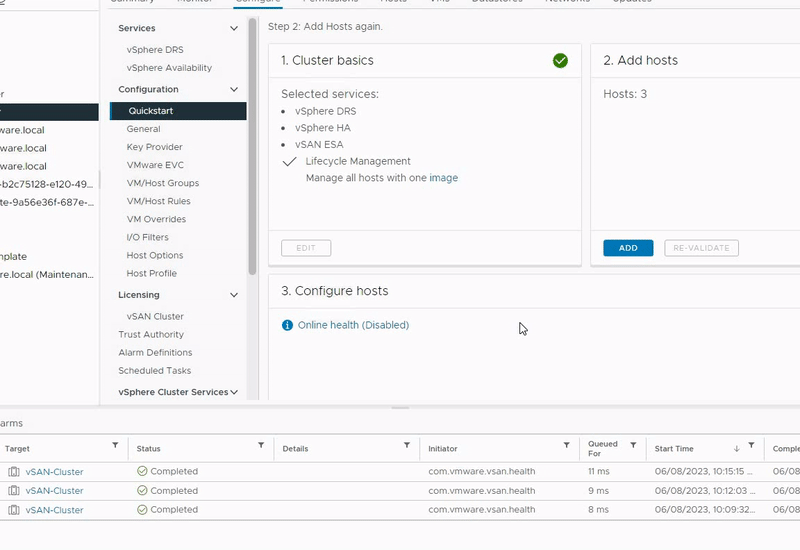Open I/O Filters page
The width and height of the screenshot is (800, 550).
[x=147, y=237]
